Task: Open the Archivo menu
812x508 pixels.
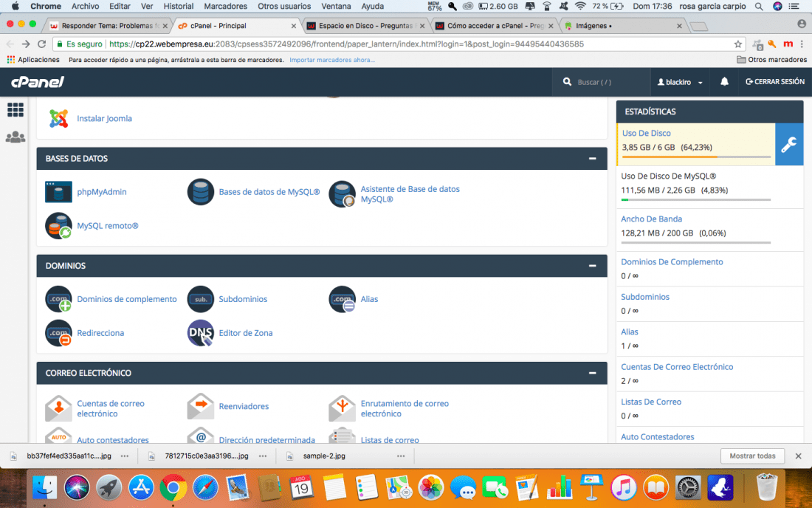Action: (85, 6)
